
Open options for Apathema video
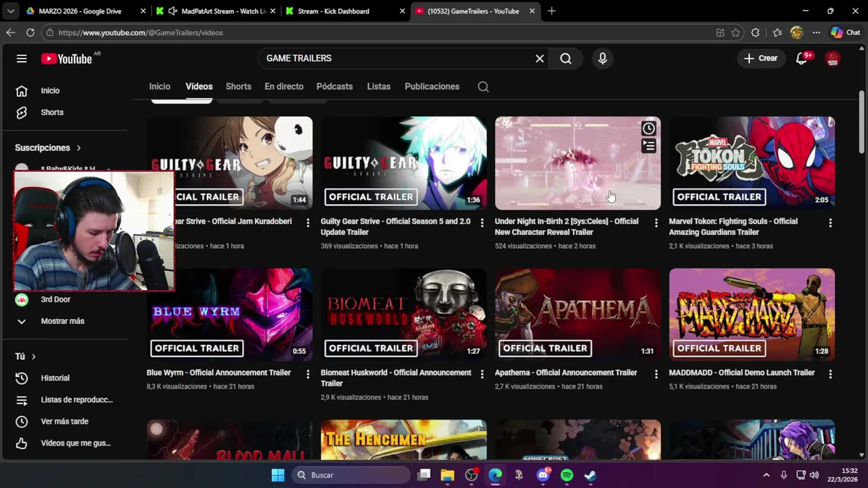coord(656,373)
